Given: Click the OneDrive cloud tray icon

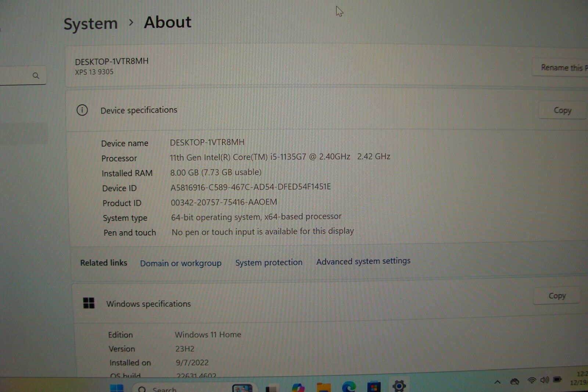Looking at the screenshot, I should pos(514,381).
